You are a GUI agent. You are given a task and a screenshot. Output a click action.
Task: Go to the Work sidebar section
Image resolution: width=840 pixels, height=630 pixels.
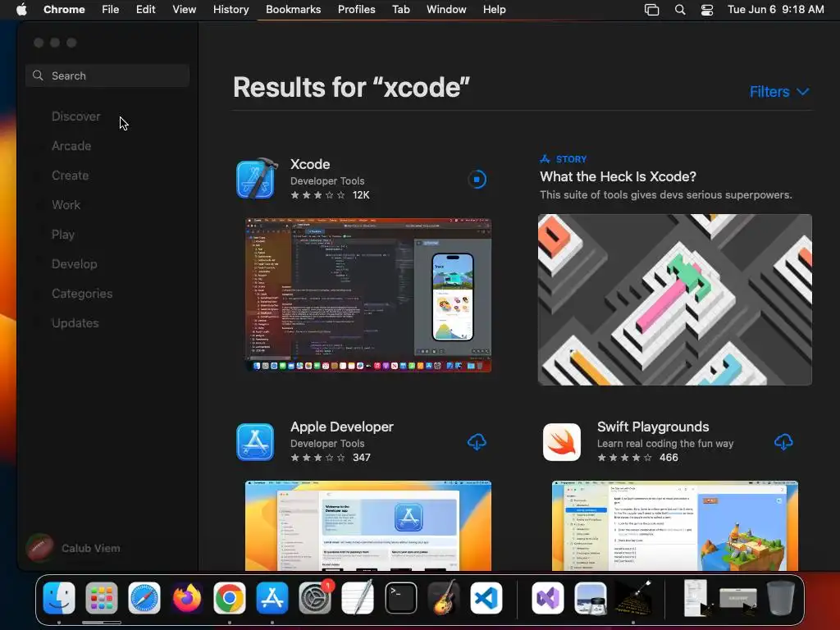click(66, 204)
